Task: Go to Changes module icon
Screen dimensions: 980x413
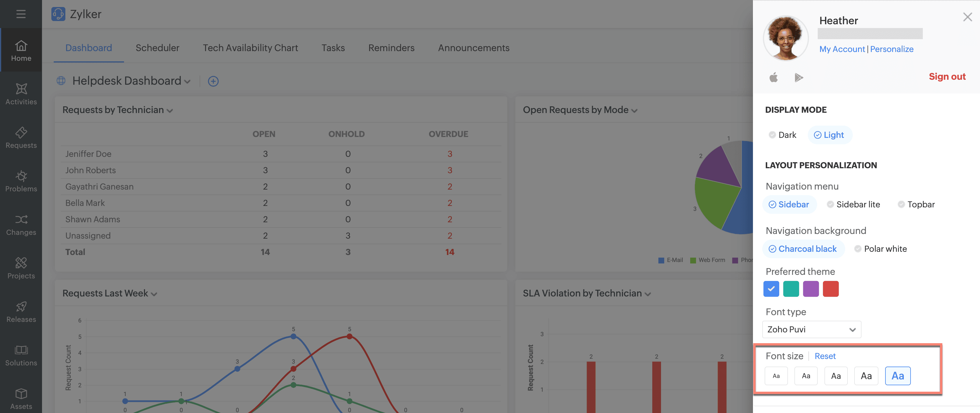Action: pyautogui.click(x=21, y=220)
